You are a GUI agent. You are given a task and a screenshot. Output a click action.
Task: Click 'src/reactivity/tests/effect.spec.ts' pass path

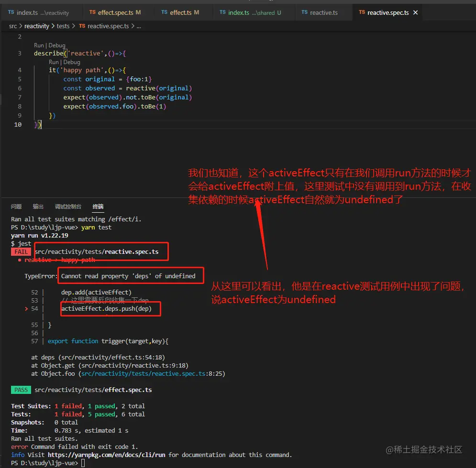click(93, 390)
